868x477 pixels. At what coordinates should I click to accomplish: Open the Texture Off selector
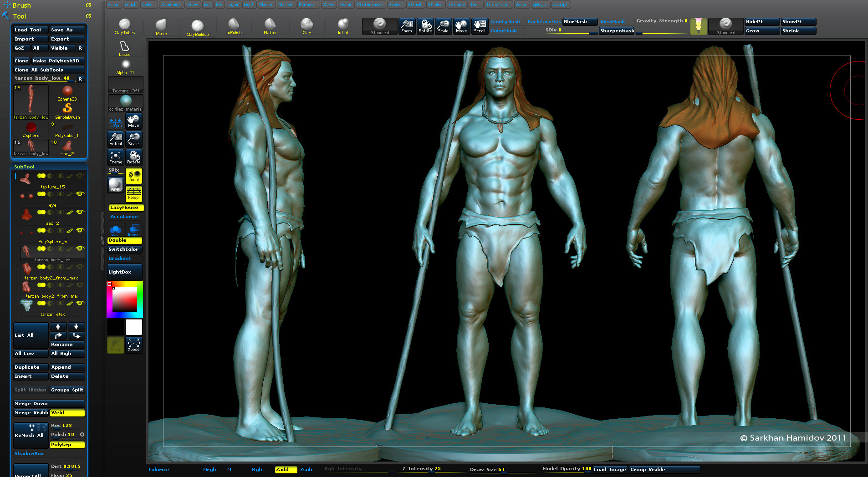point(125,85)
